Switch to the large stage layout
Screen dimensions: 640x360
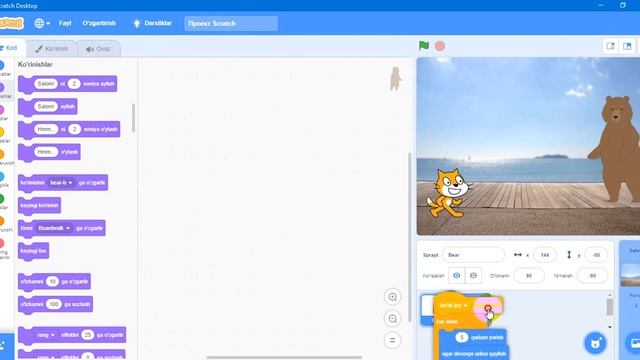pos(627,46)
